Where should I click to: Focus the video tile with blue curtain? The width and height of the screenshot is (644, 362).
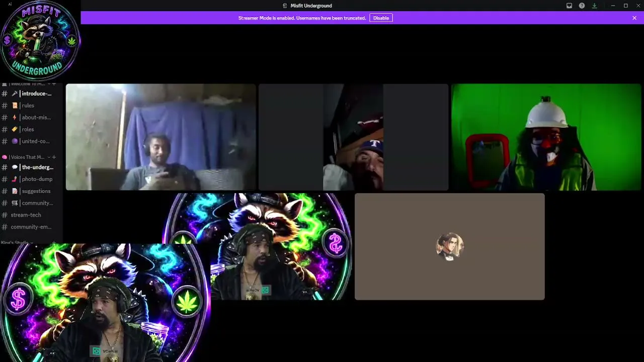click(161, 137)
